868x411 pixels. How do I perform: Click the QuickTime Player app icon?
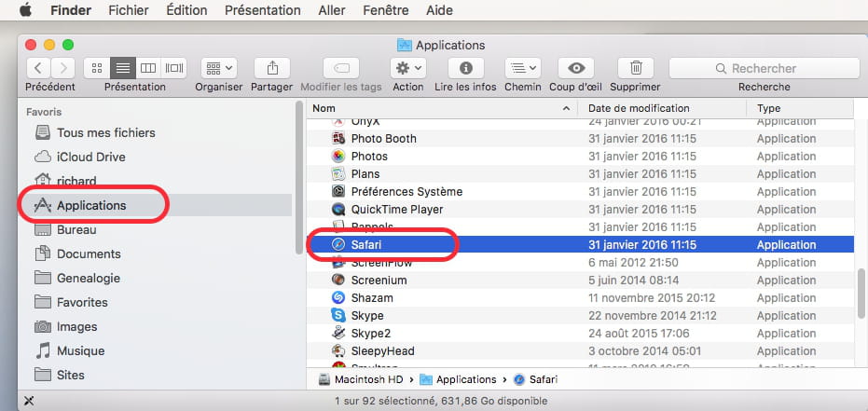pos(338,209)
